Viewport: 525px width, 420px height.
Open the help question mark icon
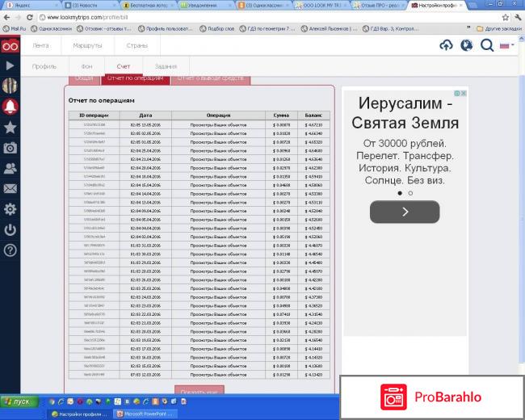pyautogui.click(x=10, y=250)
